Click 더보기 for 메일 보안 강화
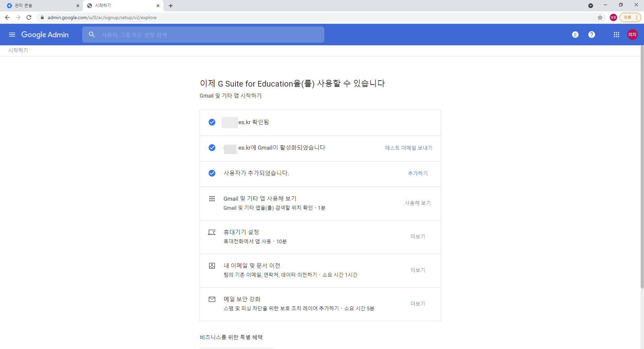This screenshot has width=644, height=349. (418, 304)
